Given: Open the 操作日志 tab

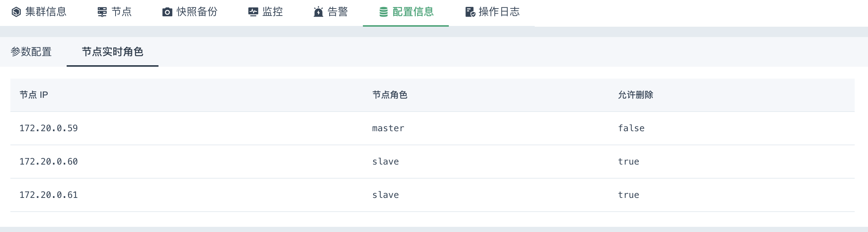Looking at the screenshot, I should [499, 12].
